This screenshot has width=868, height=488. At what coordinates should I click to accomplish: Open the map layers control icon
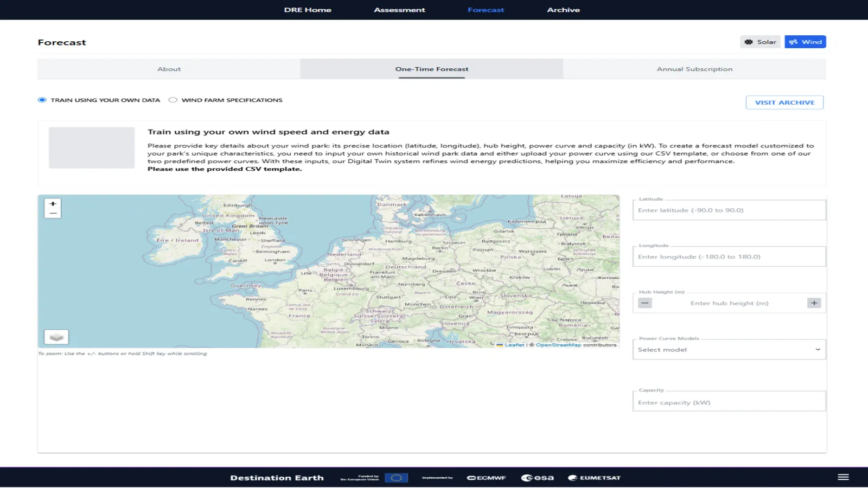coord(56,337)
